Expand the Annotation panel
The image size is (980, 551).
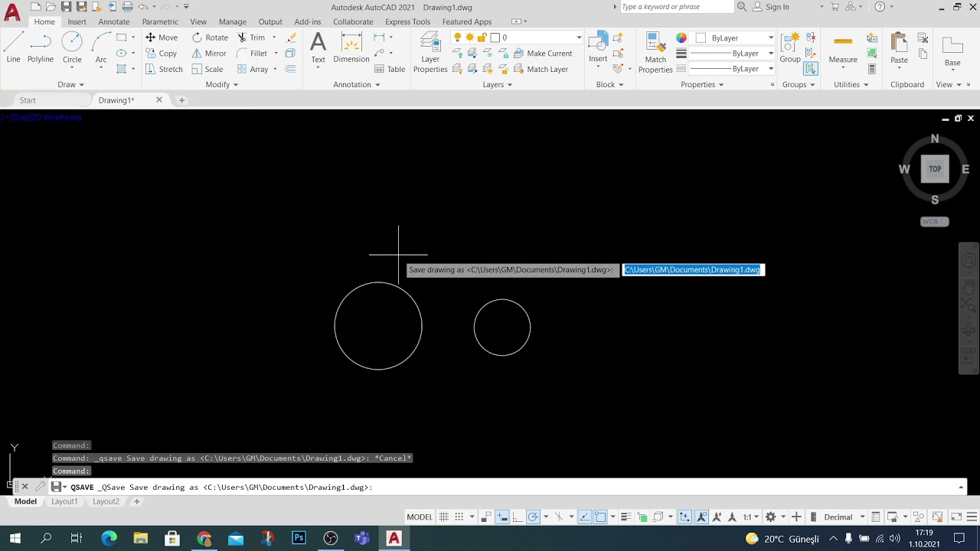pos(357,84)
